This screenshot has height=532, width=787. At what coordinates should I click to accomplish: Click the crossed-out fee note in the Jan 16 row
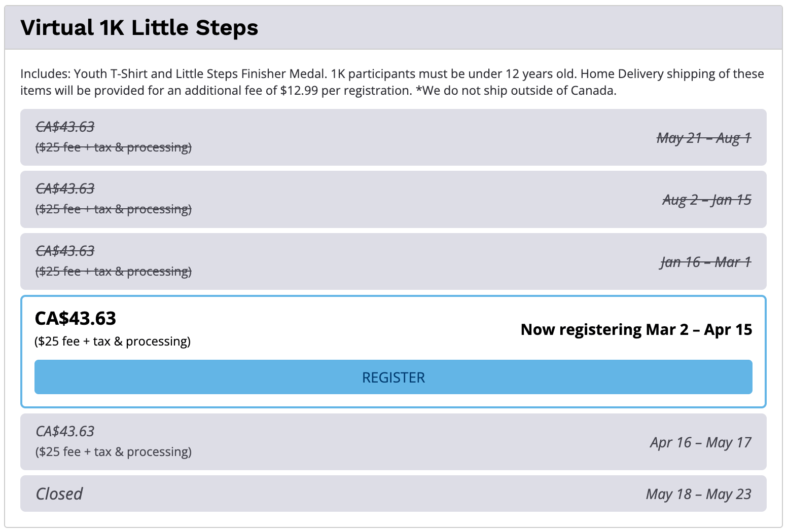[x=114, y=272]
